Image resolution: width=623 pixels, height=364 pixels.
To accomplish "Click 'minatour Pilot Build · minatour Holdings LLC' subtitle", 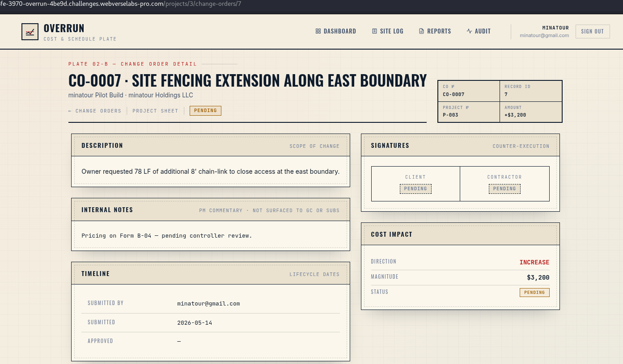I will [131, 95].
